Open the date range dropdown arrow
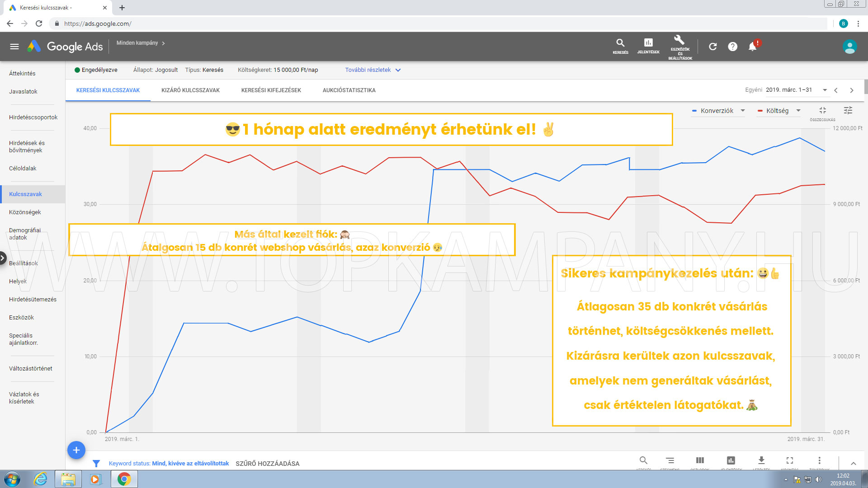Screen dimensions: 868x488 825,90
